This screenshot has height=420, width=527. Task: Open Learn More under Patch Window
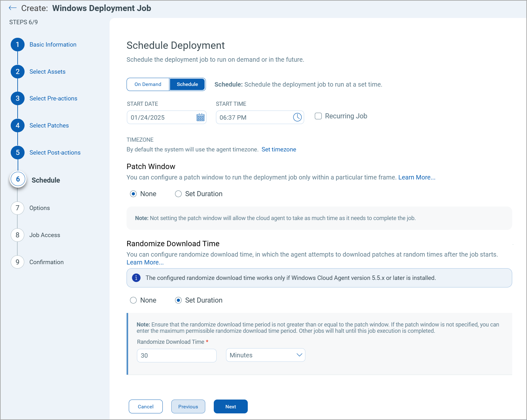(416, 177)
